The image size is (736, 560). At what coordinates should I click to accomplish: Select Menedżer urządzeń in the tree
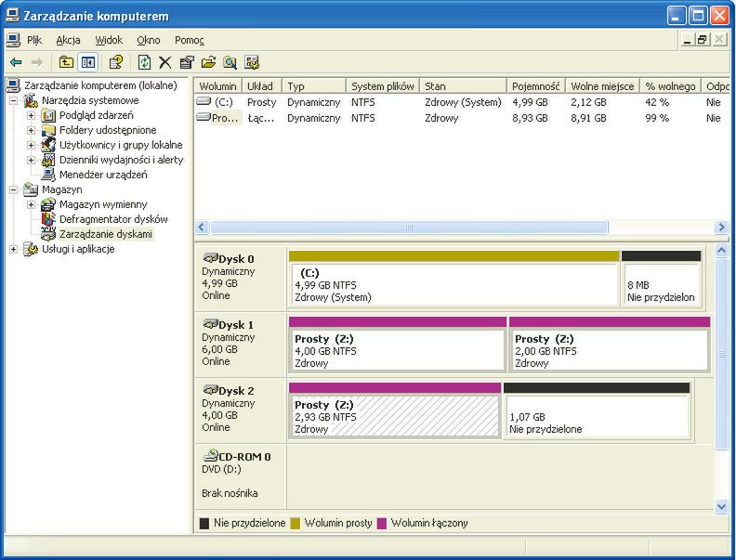tap(102, 175)
